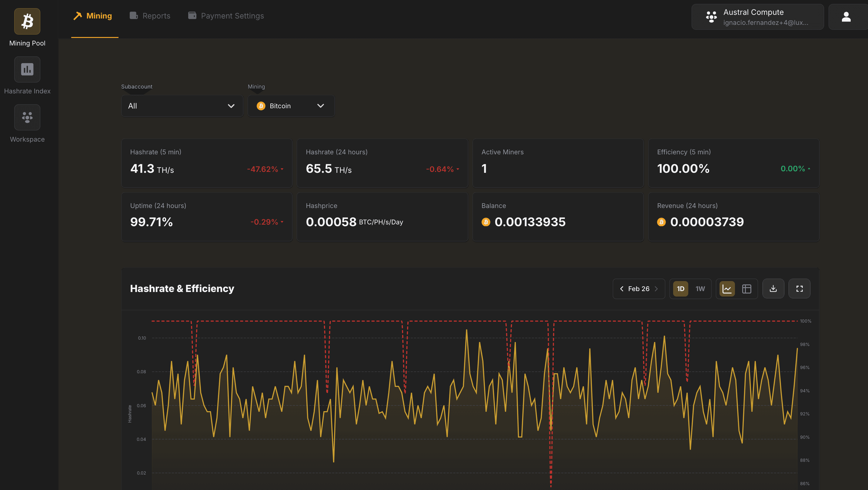The image size is (868, 490).
Task: Switch chart to table view icon
Action: tap(747, 288)
